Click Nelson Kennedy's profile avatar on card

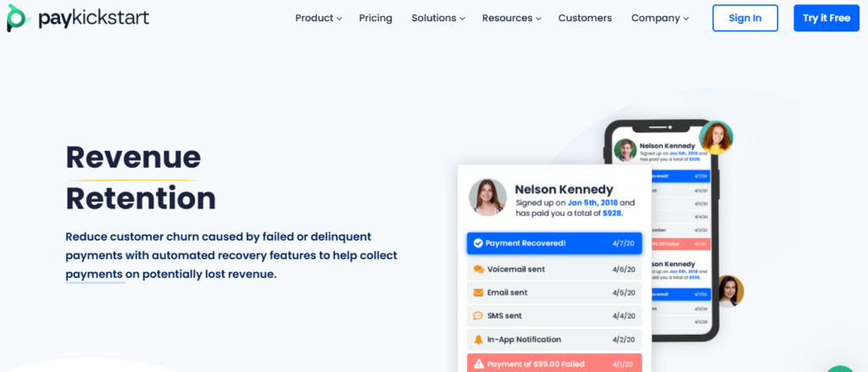487,197
